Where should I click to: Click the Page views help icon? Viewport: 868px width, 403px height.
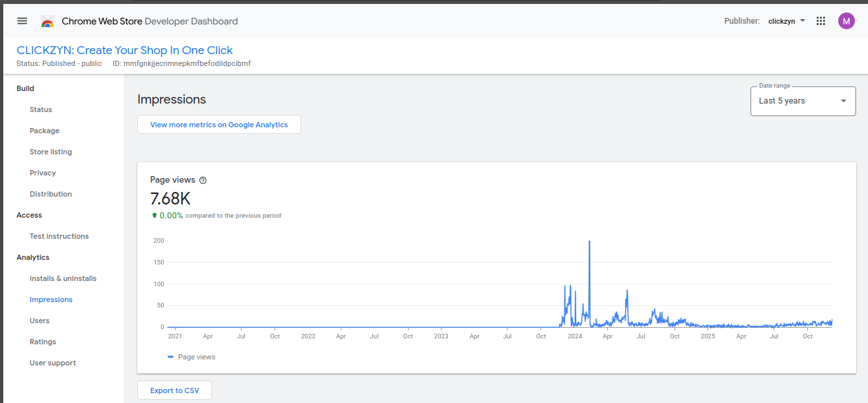(203, 180)
